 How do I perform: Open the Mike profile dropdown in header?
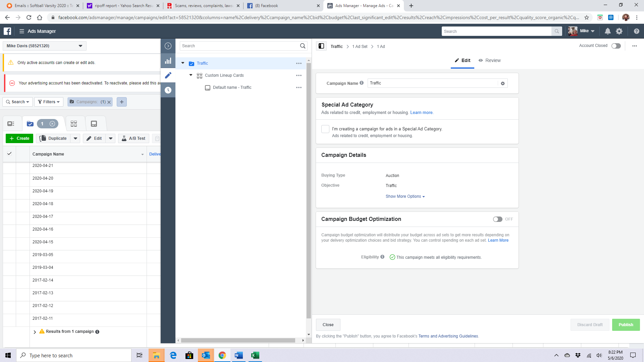point(581,31)
